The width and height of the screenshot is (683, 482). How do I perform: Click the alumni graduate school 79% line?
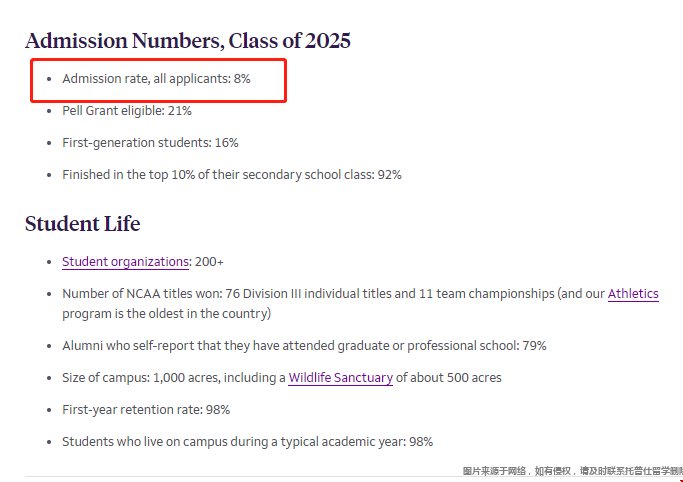(x=304, y=346)
